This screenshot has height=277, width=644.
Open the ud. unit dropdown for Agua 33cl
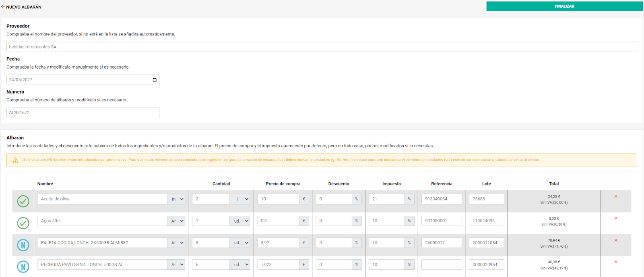click(240, 221)
